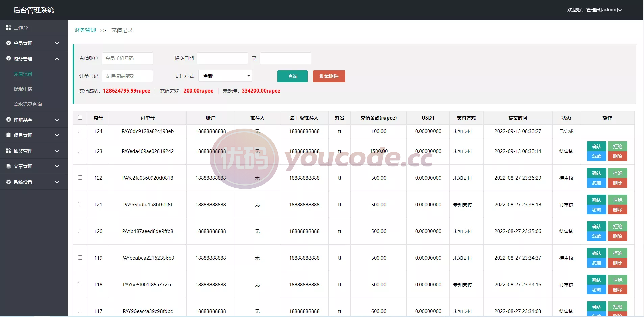Click 忽略 for order row 121

click(x=597, y=210)
